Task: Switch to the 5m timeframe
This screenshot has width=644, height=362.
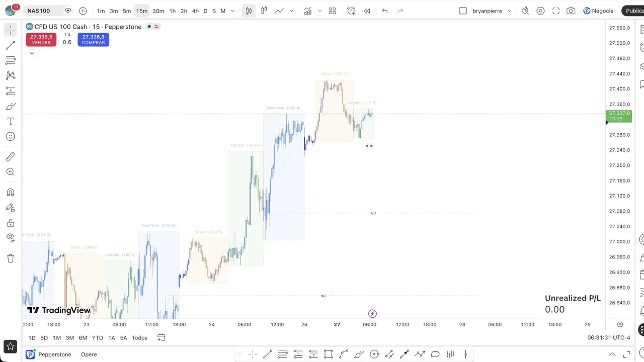Action: coord(127,11)
